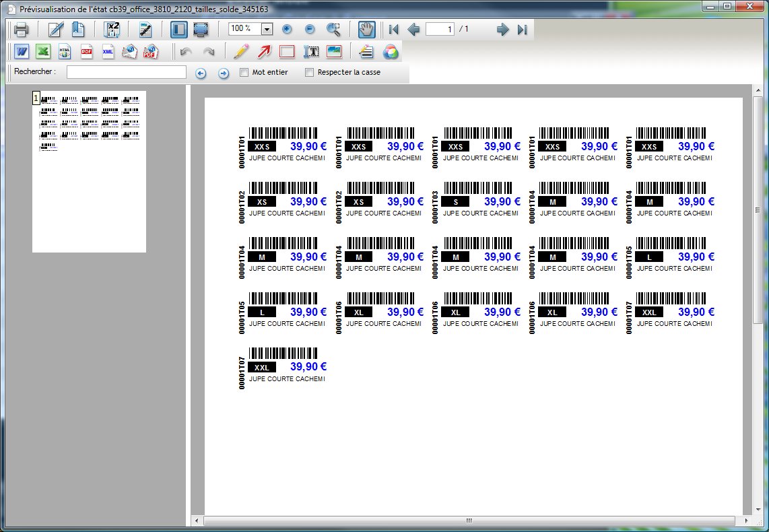This screenshot has height=532, width=769.
Task: Click the redo arrow
Action: [x=209, y=51]
